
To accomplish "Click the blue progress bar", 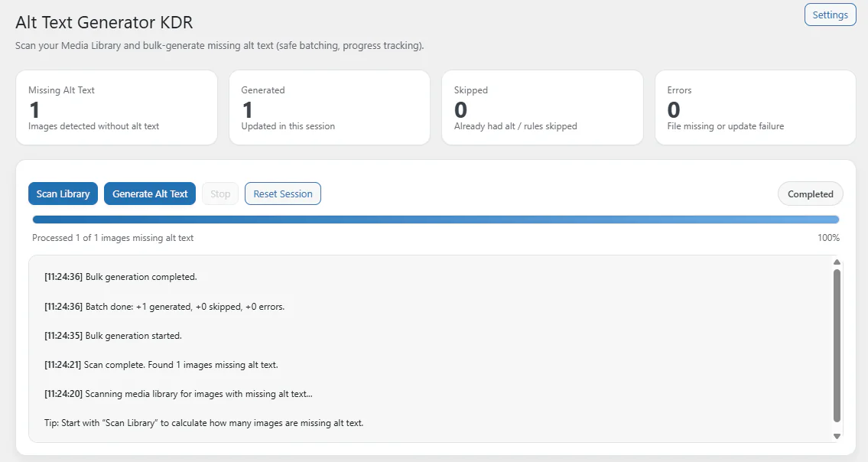I will [436, 220].
